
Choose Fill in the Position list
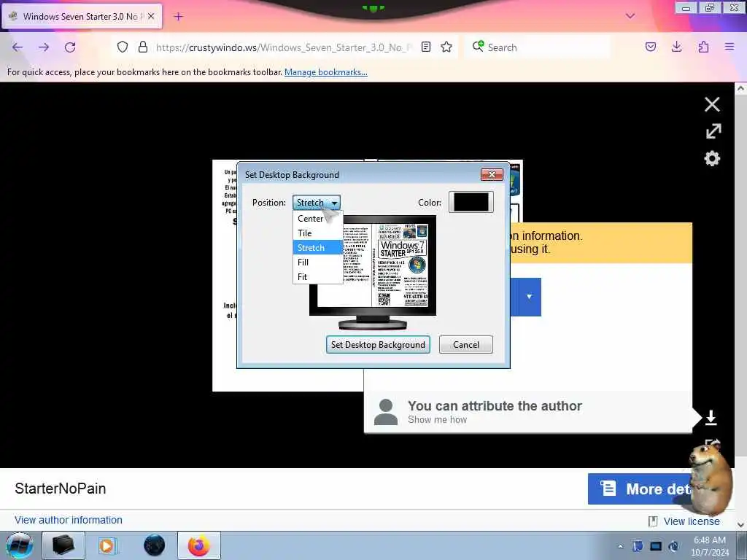coord(318,262)
